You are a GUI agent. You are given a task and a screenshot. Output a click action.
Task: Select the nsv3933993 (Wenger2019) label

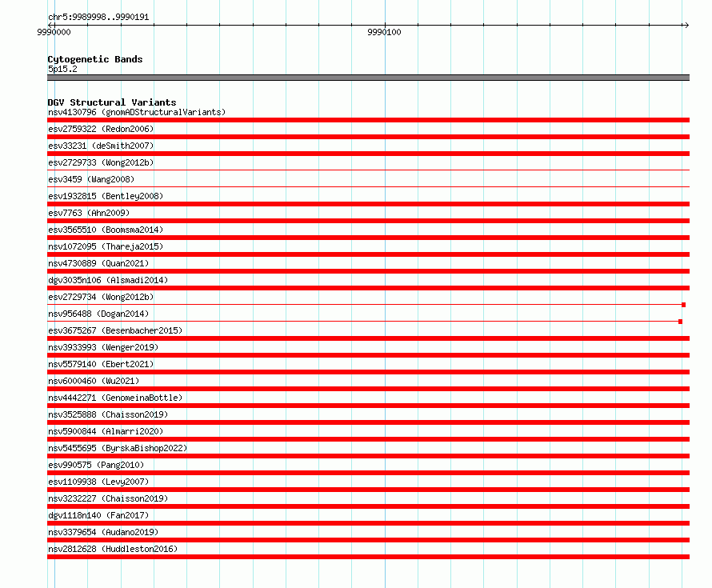[103, 347]
